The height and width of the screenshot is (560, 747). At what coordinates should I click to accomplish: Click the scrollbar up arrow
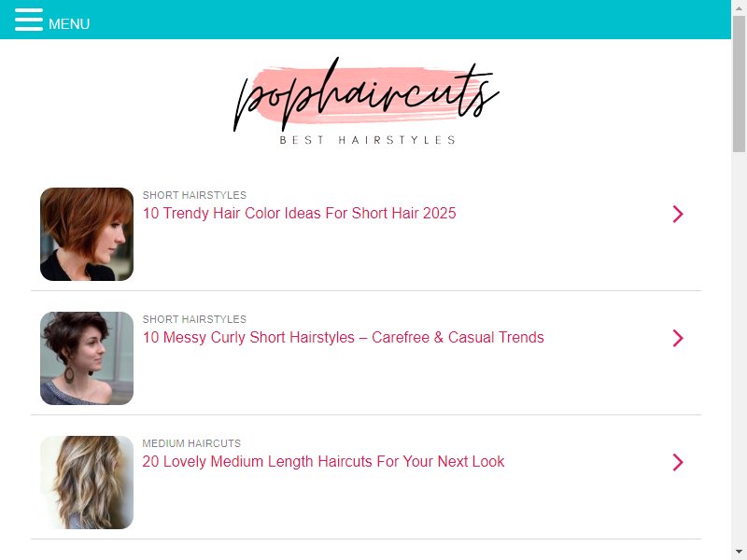click(x=739, y=7)
